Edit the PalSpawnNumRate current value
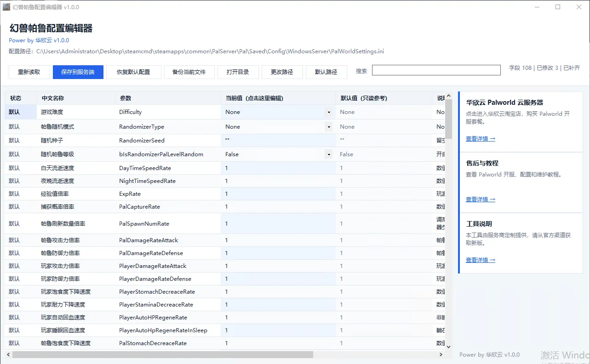The image size is (590, 364). 278,224
